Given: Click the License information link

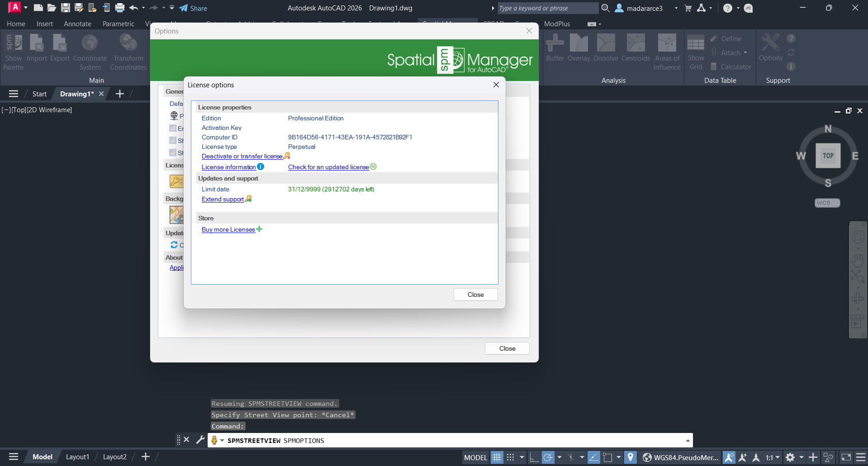Looking at the screenshot, I should click(228, 167).
